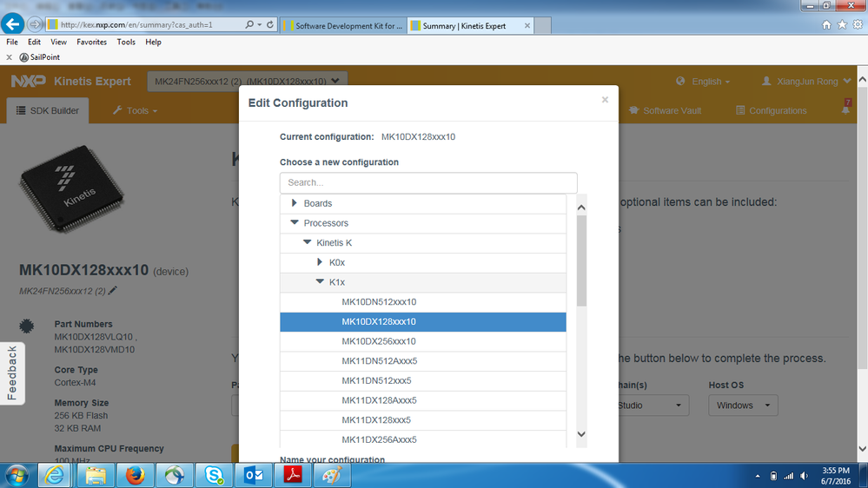The width and height of the screenshot is (868, 488).
Task: Click the network signal tray icon
Action: (789, 476)
